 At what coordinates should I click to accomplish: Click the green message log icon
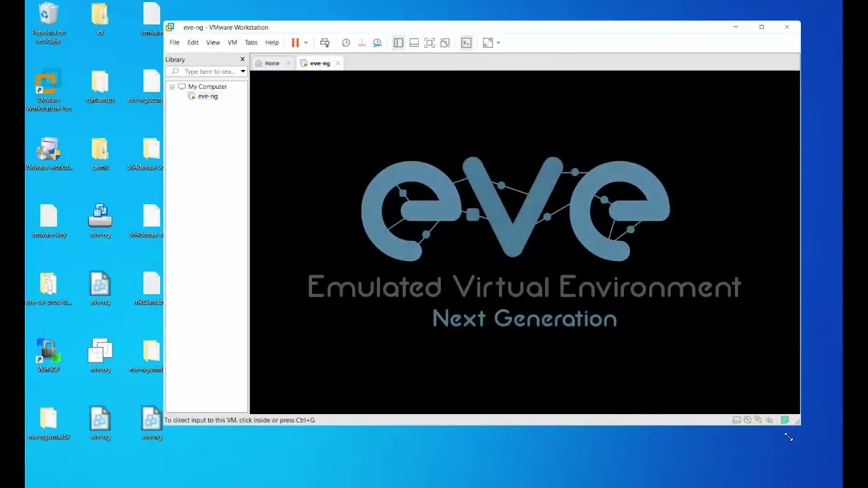click(785, 420)
